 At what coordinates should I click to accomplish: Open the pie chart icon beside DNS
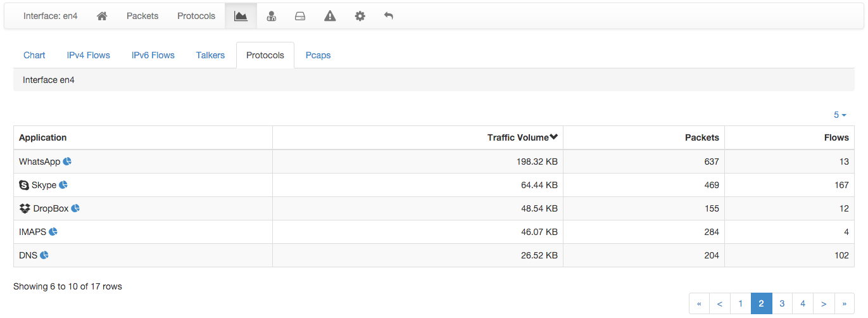click(44, 255)
